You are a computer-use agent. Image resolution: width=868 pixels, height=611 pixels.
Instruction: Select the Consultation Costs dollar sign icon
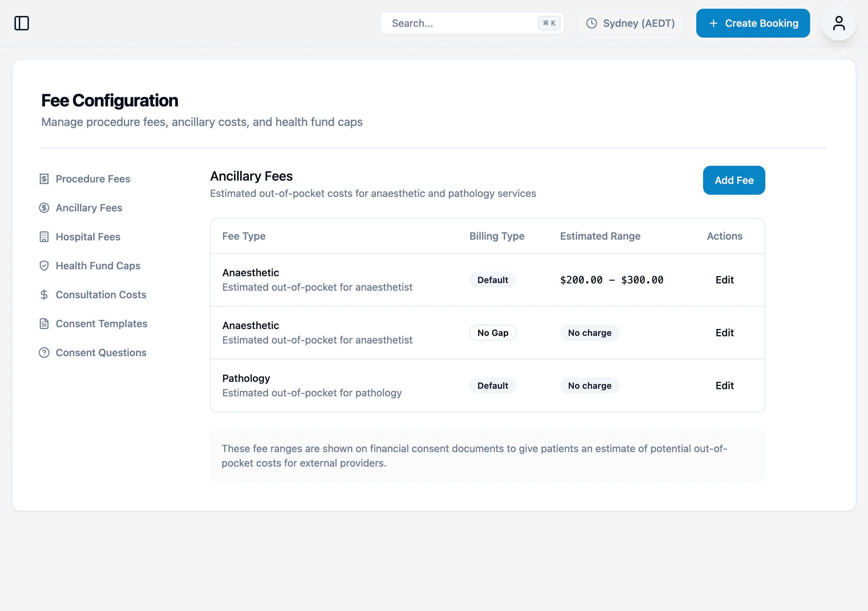pyautogui.click(x=44, y=295)
